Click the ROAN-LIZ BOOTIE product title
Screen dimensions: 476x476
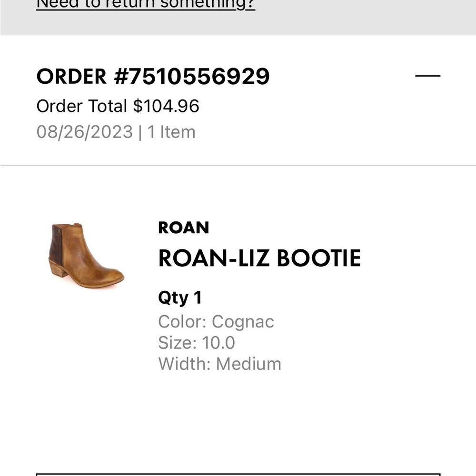[259, 258]
